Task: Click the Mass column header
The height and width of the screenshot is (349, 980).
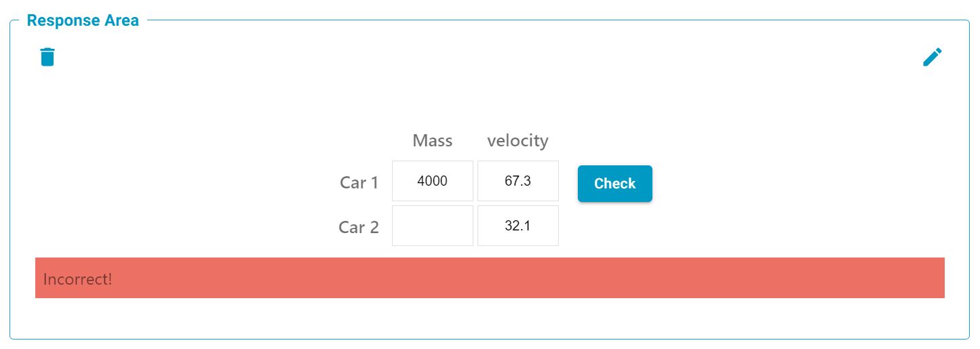Action: [x=433, y=141]
